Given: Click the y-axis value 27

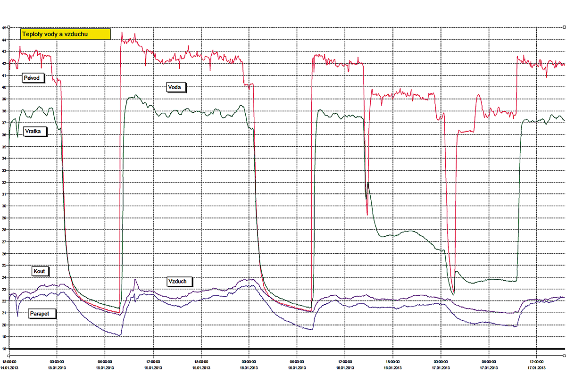Looking at the screenshot, I should tap(4, 242).
